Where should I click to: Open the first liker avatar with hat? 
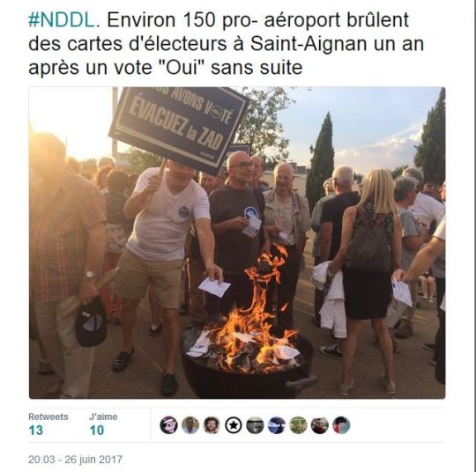(168, 425)
